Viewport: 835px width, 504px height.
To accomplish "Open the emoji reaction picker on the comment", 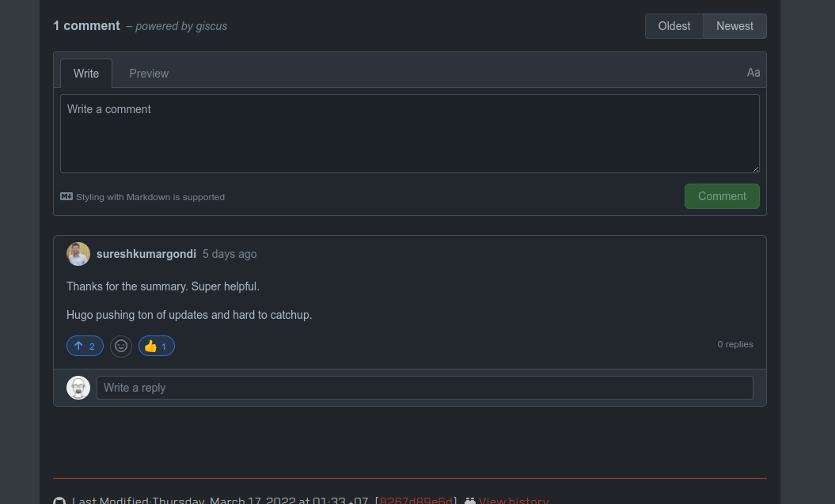I will pos(120,346).
